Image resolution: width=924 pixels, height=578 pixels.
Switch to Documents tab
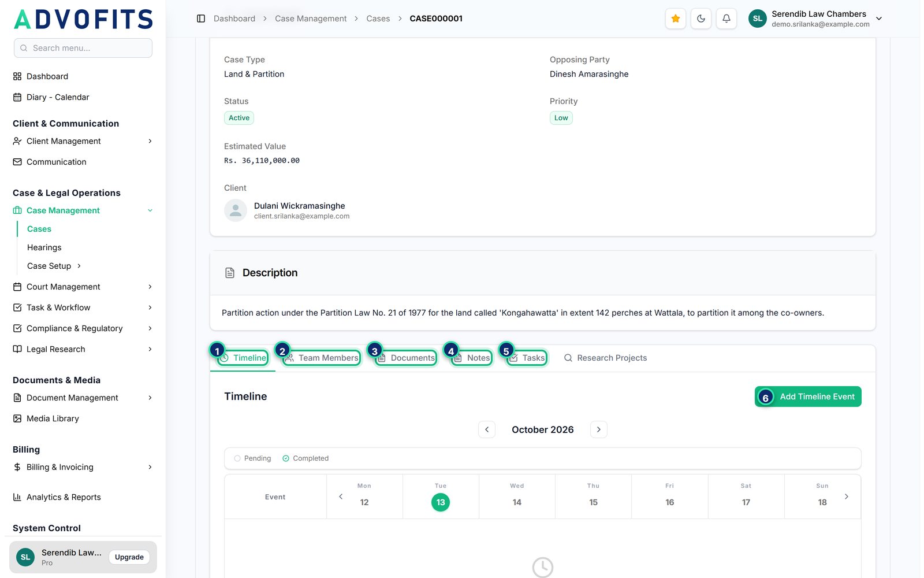(406, 358)
